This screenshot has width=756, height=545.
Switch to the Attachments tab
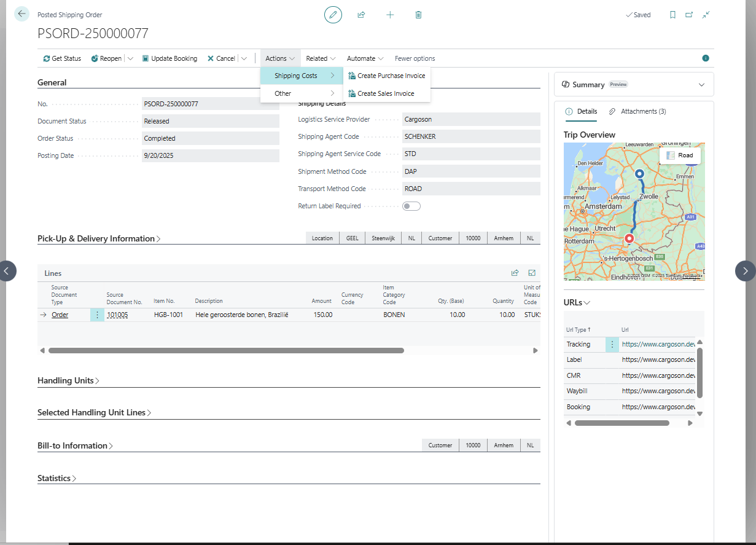pos(642,111)
